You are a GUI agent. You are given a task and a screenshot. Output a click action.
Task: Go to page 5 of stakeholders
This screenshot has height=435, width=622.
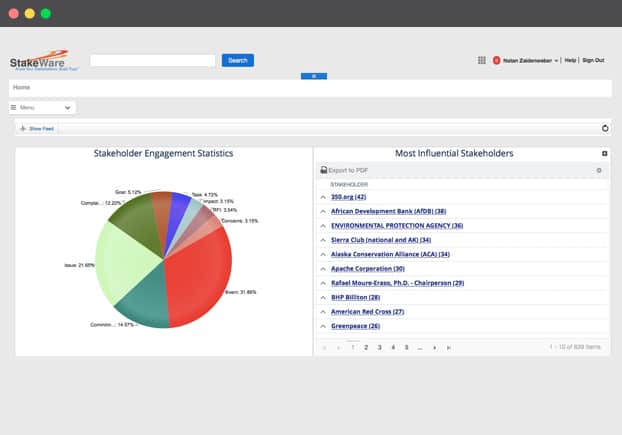[x=406, y=347]
